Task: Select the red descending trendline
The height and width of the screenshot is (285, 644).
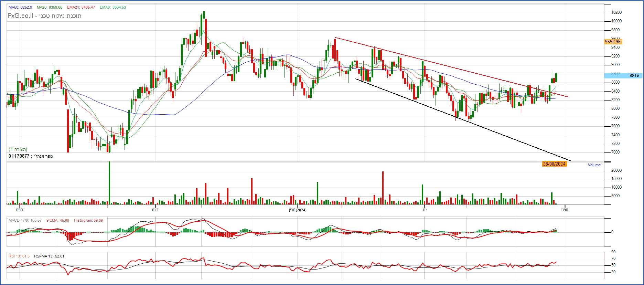Action: point(451,67)
